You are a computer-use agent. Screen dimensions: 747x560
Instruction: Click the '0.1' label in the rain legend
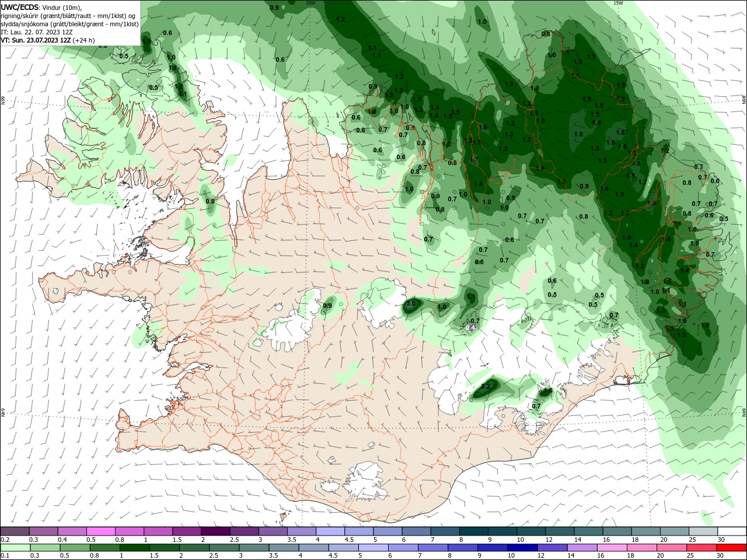point(5,555)
